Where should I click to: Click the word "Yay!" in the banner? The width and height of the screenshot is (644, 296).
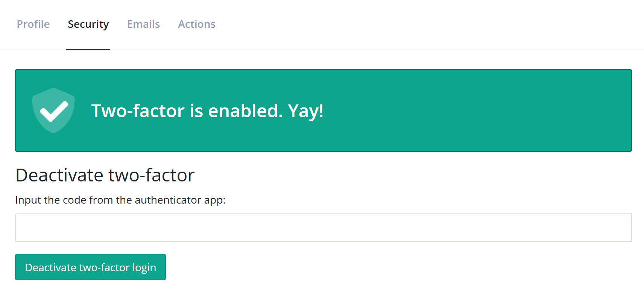pyautogui.click(x=305, y=111)
